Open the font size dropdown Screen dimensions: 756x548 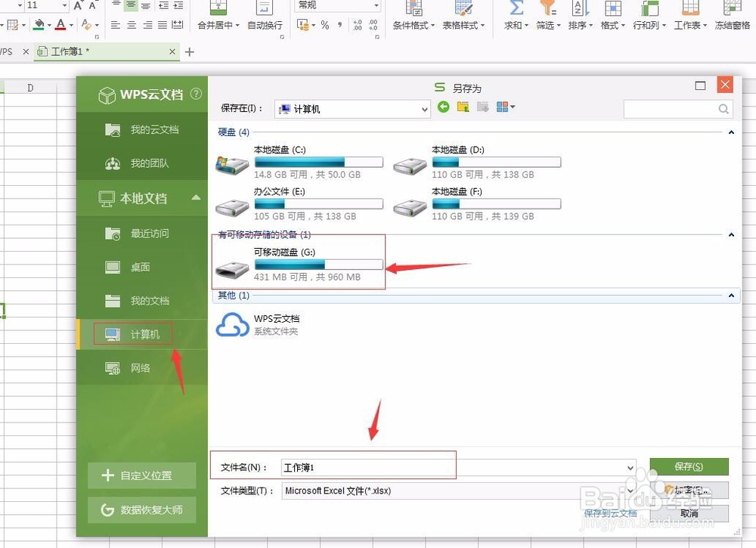coord(65,5)
